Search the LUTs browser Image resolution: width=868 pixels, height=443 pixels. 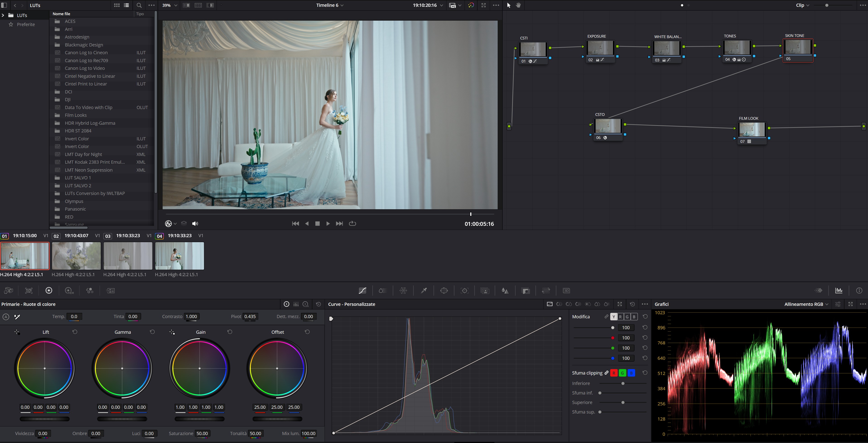coord(139,5)
